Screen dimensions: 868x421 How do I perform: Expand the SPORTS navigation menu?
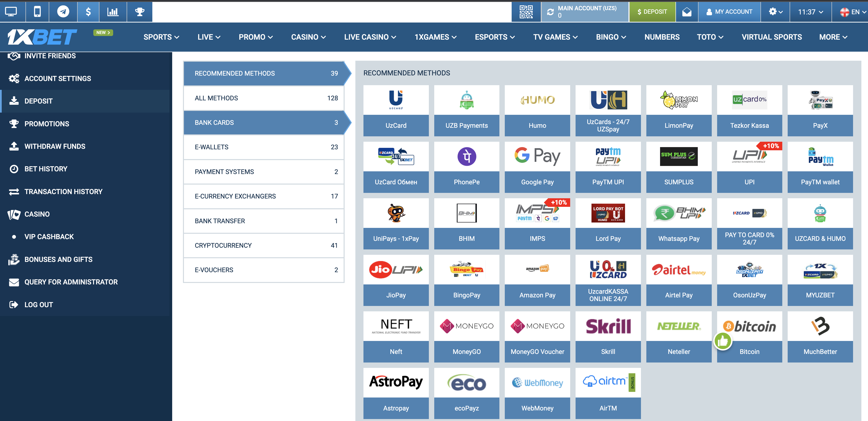(x=161, y=37)
